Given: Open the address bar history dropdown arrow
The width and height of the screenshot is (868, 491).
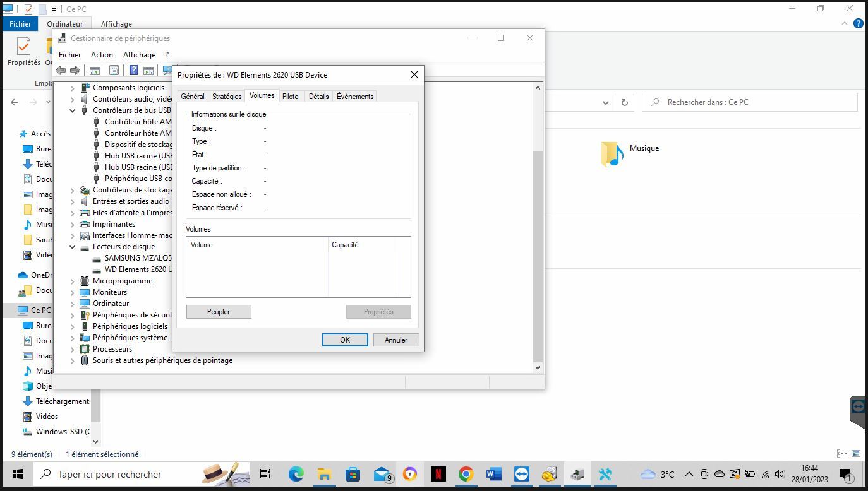Looking at the screenshot, I should (605, 102).
